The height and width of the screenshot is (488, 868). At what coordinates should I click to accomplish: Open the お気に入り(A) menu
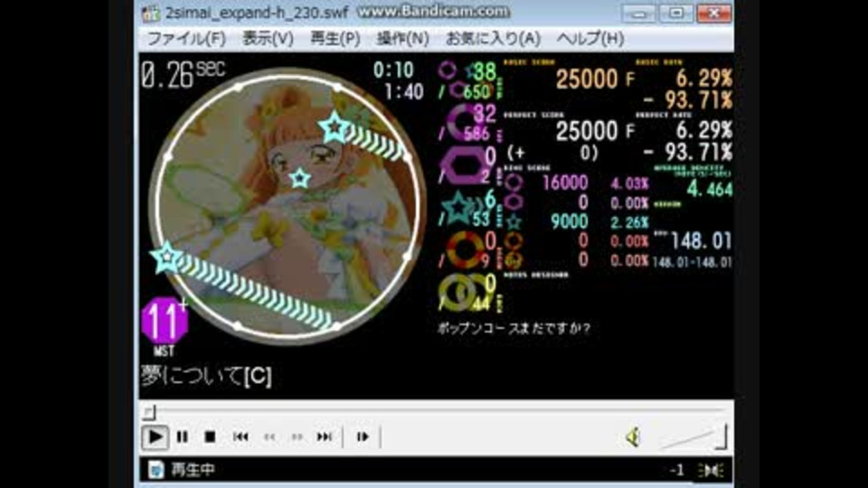(493, 39)
